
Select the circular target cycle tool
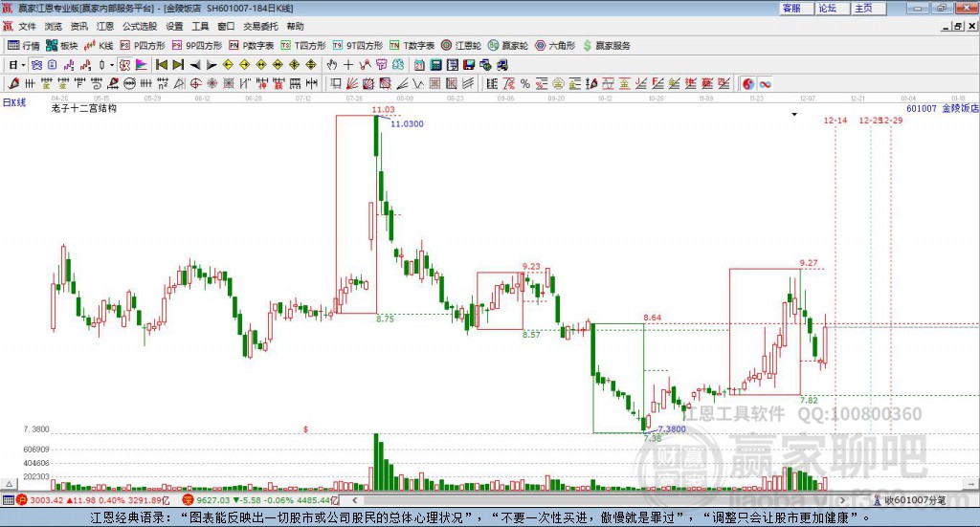pyautogui.click(x=195, y=83)
